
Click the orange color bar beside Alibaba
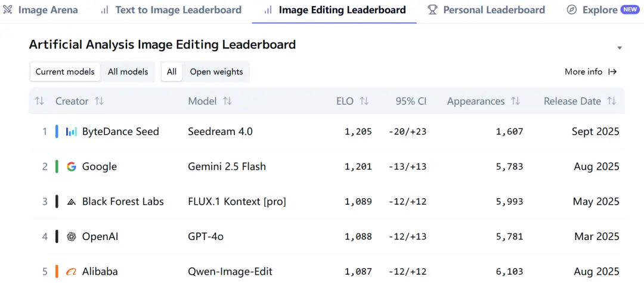pyautogui.click(x=57, y=272)
